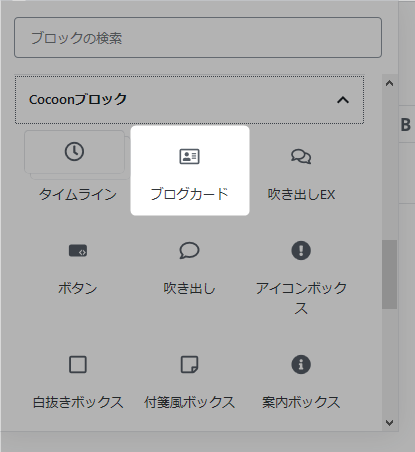415x452 pixels.
Task: Toggle bold B in the toolbar
Action: (x=405, y=125)
